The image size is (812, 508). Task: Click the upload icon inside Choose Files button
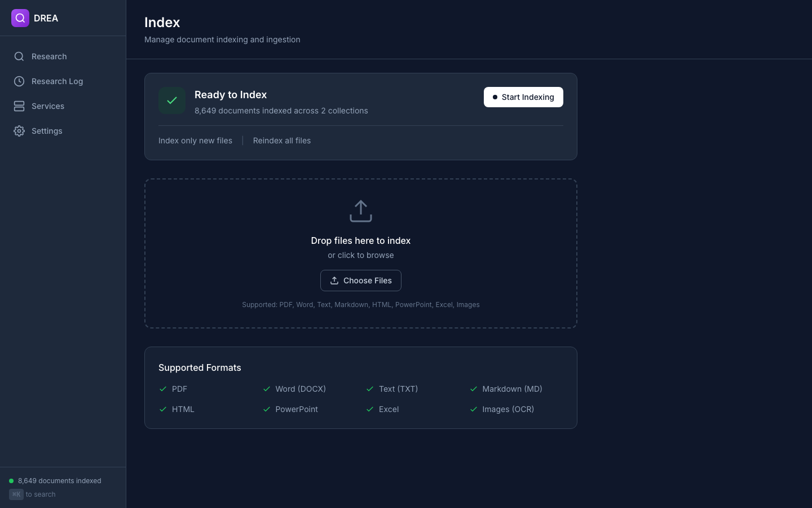(334, 281)
